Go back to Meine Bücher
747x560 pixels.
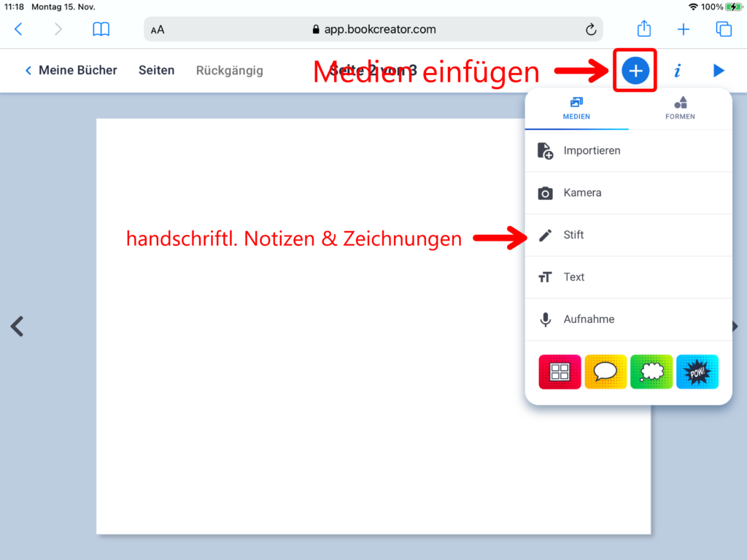71,71
